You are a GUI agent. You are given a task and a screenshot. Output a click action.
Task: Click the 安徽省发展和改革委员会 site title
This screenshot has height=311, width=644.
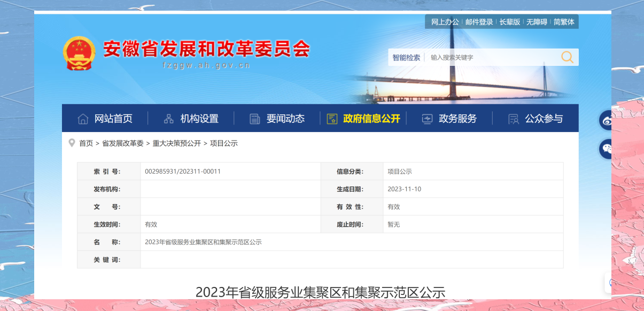tap(206, 49)
